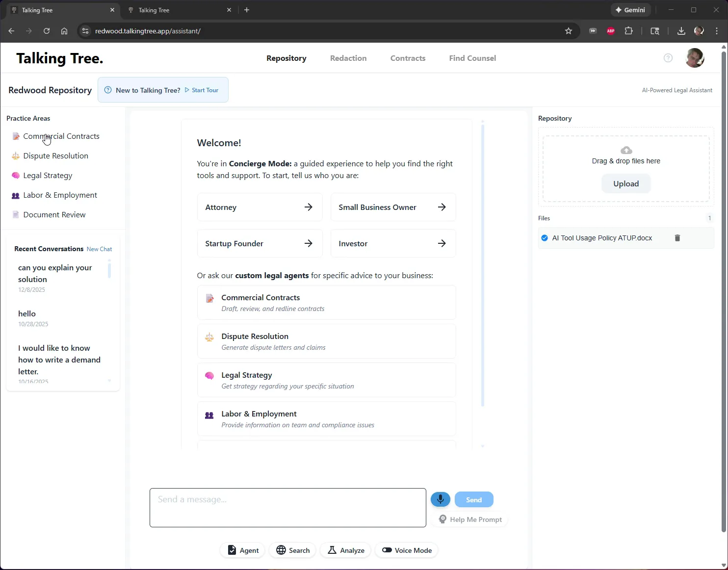Delete the AI Tool Usage Policy ATUP.docx file
728x570 pixels.
(x=677, y=238)
